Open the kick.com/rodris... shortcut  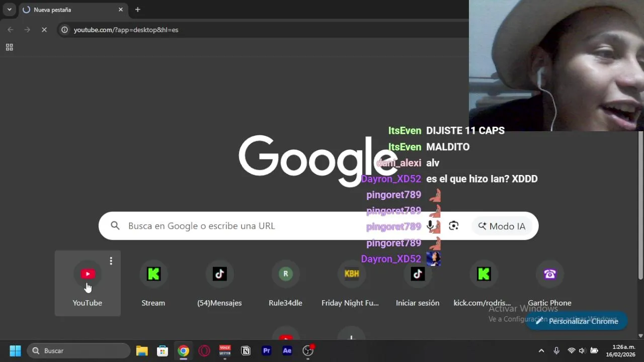(483, 284)
